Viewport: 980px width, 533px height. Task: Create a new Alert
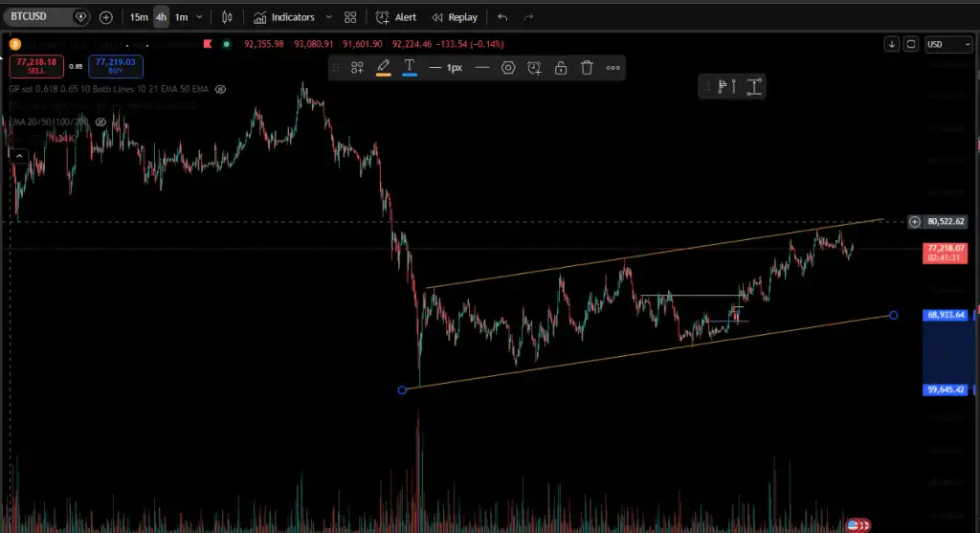396,17
